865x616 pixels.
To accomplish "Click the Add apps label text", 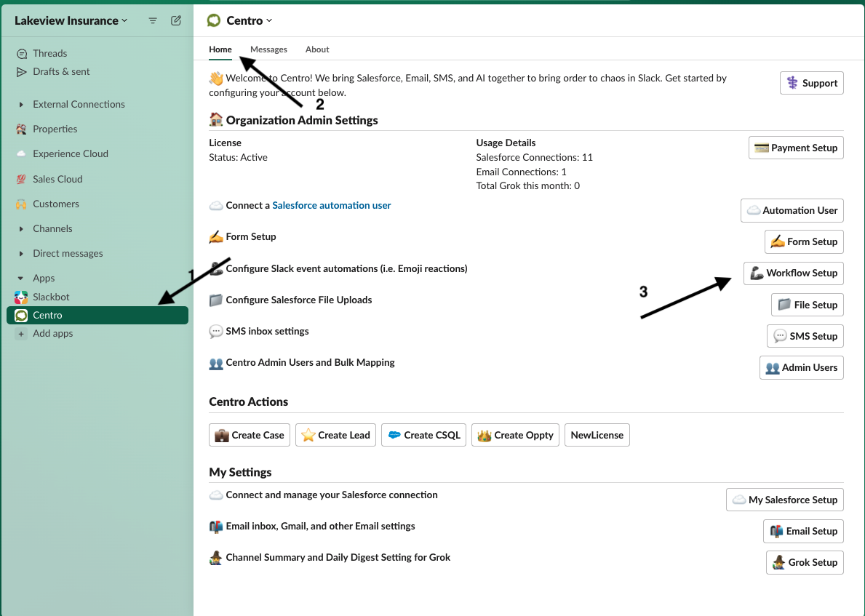I will tap(53, 334).
